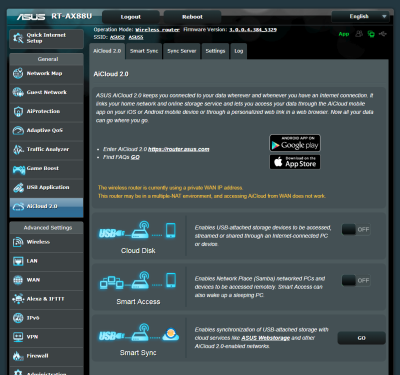The width and height of the screenshot is (400, 375).
Task: Select AiCloud 2.0 cloud icon in sidebar
Action: click(18, 207)
